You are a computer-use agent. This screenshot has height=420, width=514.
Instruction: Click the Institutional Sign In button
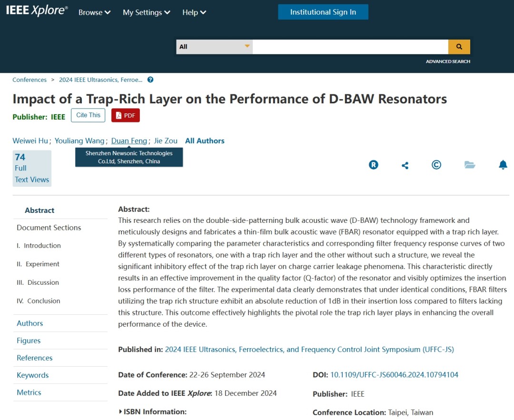pos(323,12)
